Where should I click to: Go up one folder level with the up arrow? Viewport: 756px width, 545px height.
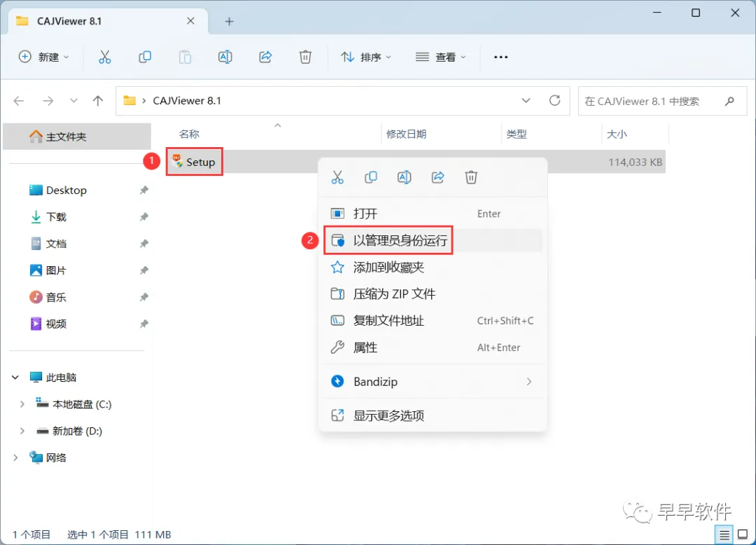tap(98, 101)
